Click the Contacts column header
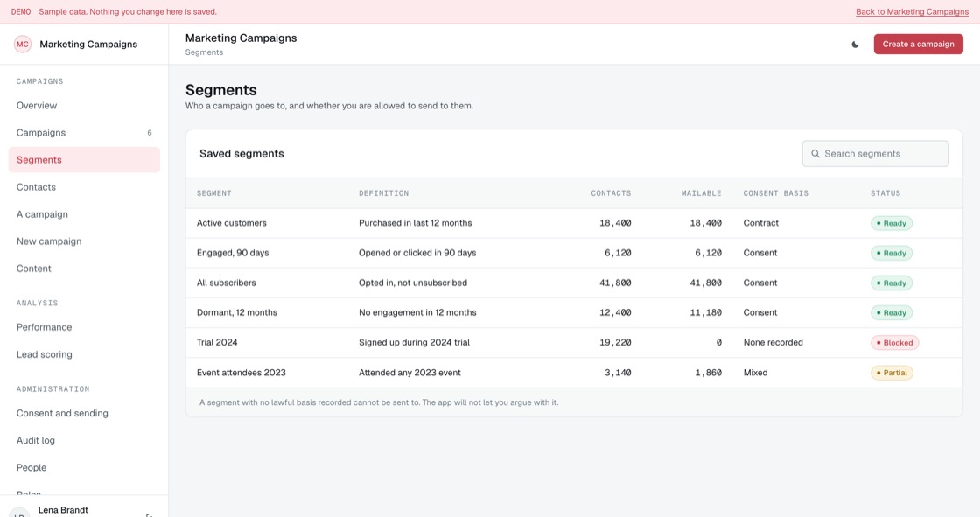The width and height of the screenshot is (980, 517). (x=611, y=193)
